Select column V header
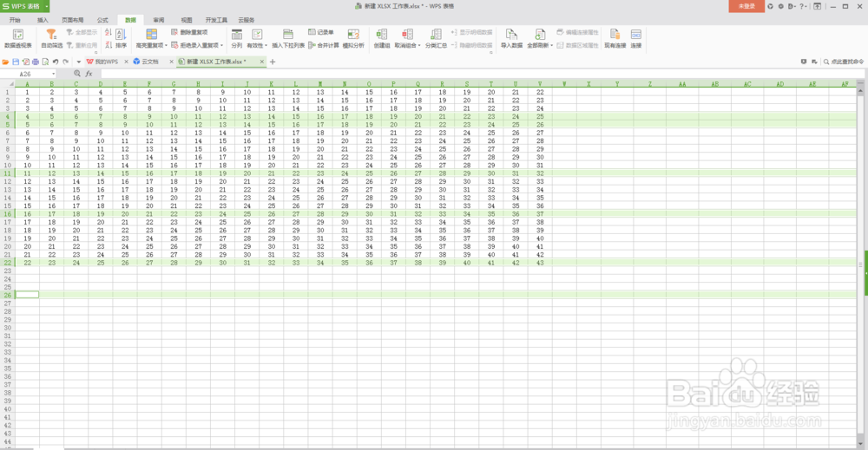This screenshot has width=868, height=450. point(540,84)
